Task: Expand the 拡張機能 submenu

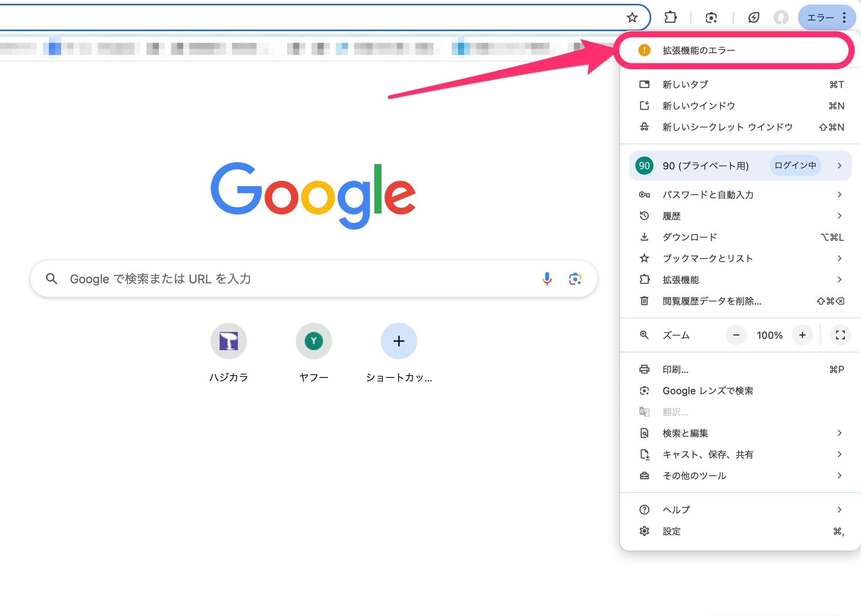Action: (741, 280)
